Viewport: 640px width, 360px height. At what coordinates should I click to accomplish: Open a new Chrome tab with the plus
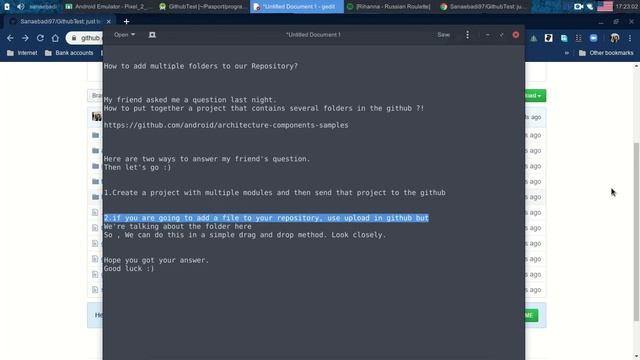coord(126,21)
